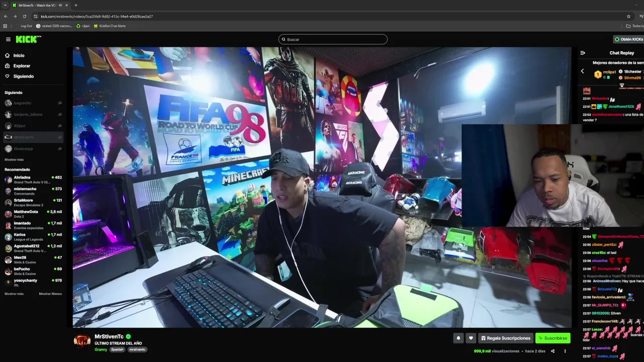Open a new browser tab
This screenshot has height=362, width=644.
point(76,5)
